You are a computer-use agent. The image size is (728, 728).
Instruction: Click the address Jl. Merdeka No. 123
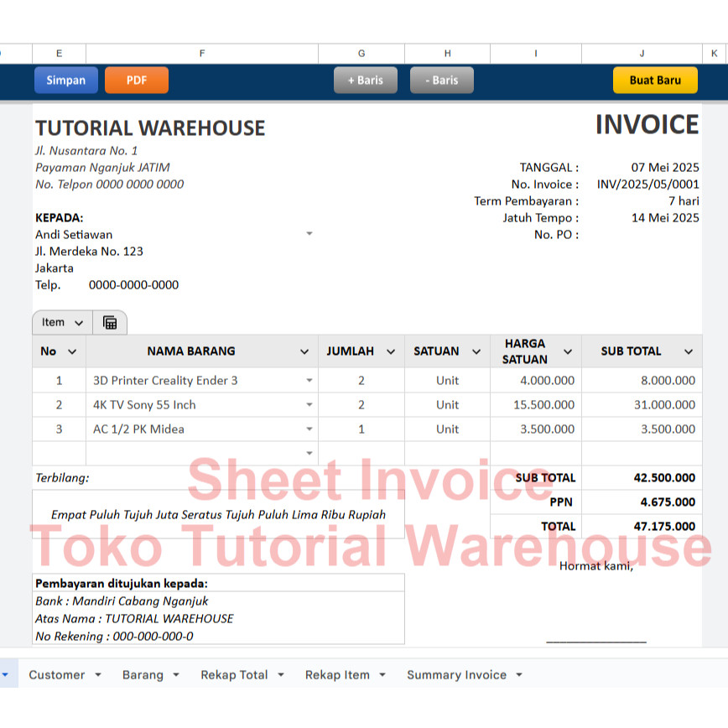(89, 251)
